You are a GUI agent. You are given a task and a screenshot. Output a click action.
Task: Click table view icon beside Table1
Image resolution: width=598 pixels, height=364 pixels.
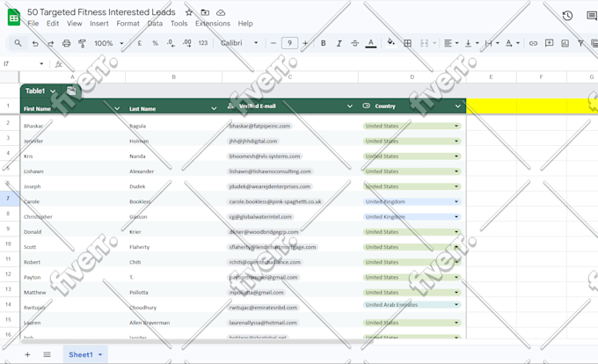(71, 91)
